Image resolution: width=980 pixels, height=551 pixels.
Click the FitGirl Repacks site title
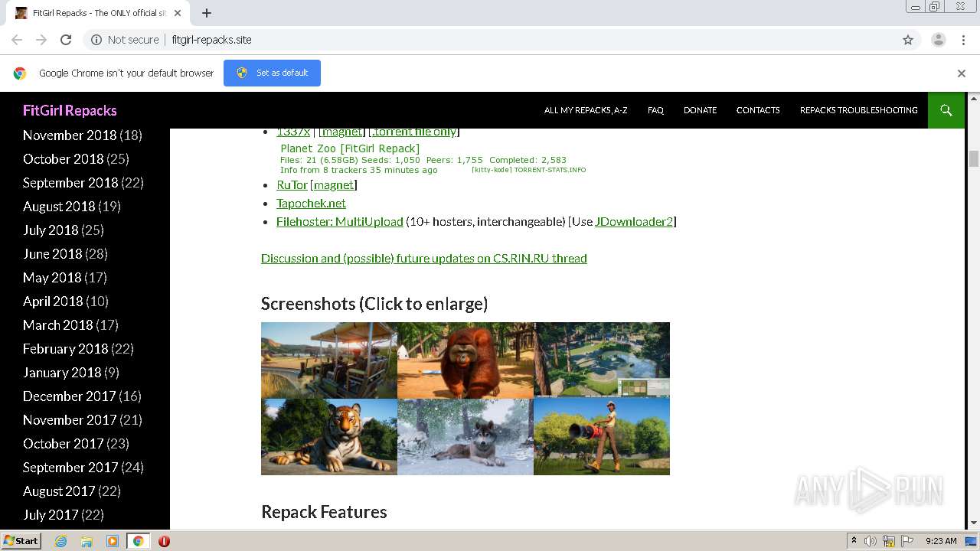70,110
